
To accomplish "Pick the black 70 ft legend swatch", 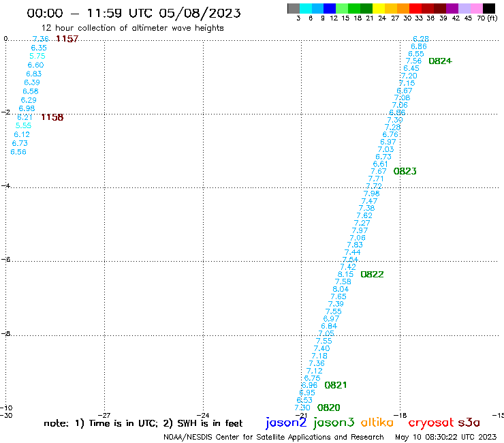I will pos(489,8).
